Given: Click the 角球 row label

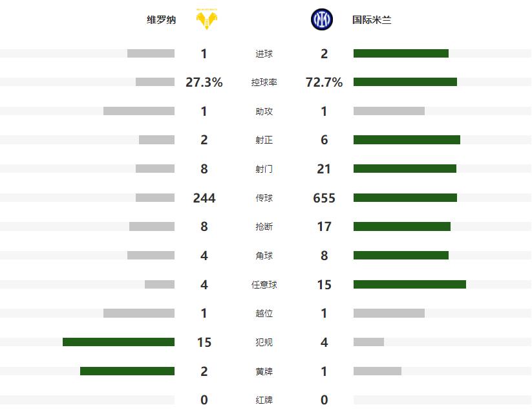Looking at the screenshot, I should [x=264, y=256].
